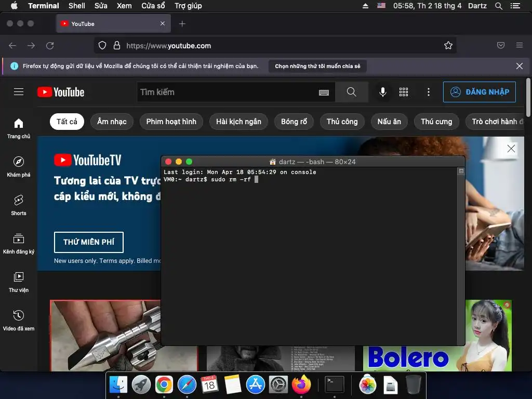
Task: Click the on-screen keyboard icon in search box
Action: click(324, 92)
